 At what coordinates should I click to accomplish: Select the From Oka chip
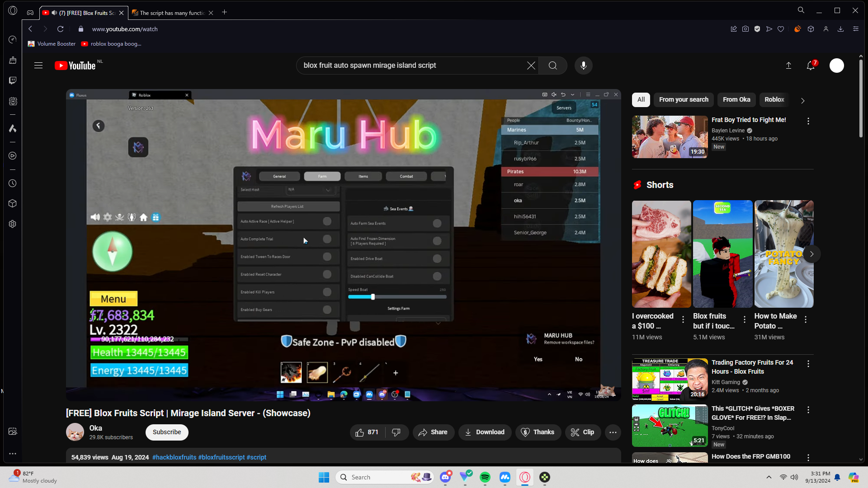click(736, 99)
